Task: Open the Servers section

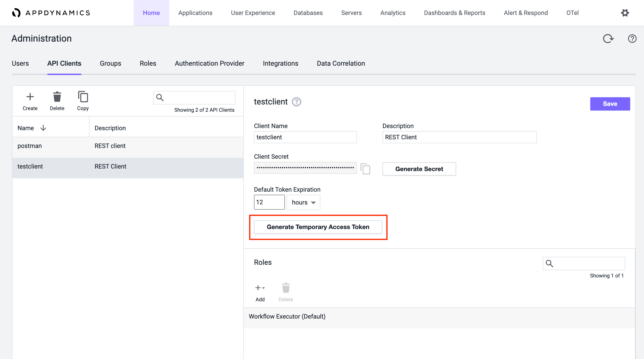Action: coord(351,13)
